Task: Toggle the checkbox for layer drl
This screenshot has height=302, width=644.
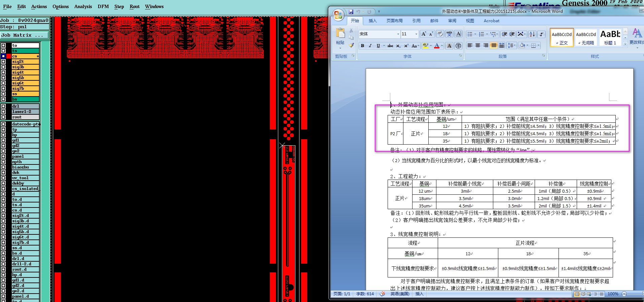Action: 3,106
